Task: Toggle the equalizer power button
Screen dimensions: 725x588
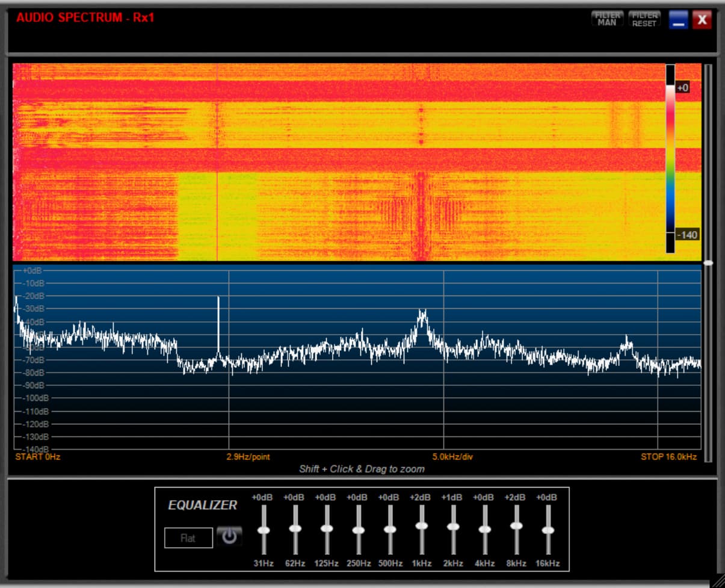Action: (229, 536)
